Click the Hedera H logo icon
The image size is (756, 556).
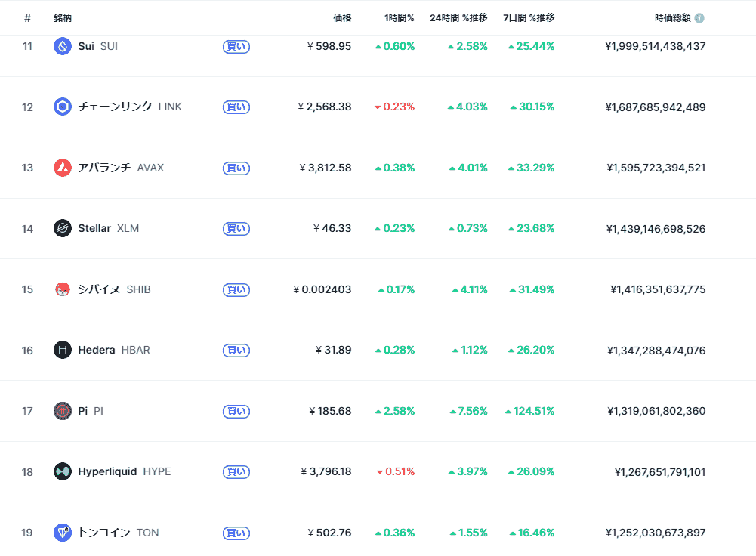[63, 350]
